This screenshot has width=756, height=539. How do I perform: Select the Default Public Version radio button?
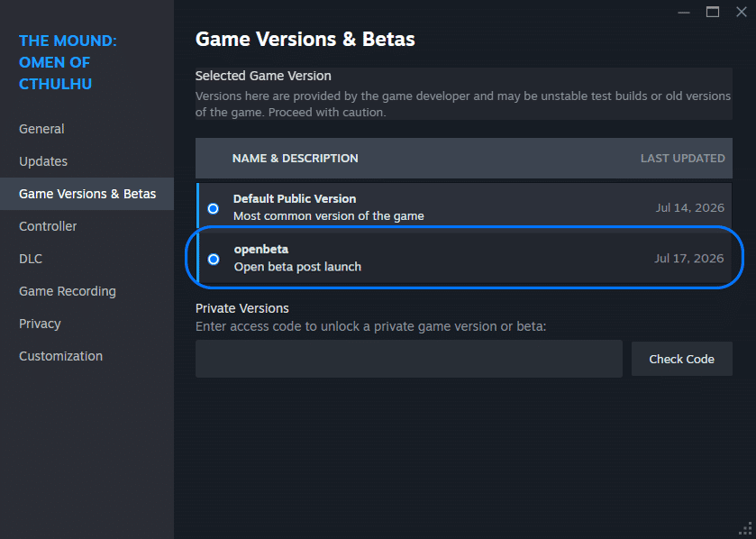pyautogui.click(x=214, y=208)
